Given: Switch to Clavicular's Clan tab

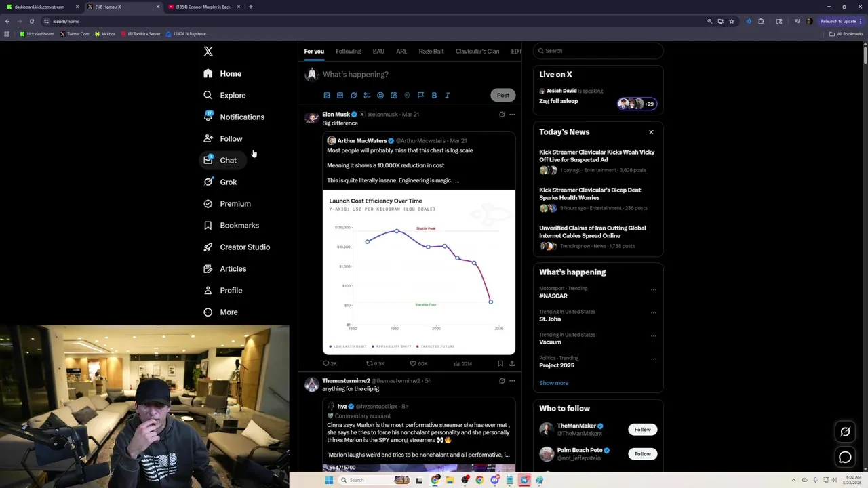Looking at the screenshot, I should 477,52.
